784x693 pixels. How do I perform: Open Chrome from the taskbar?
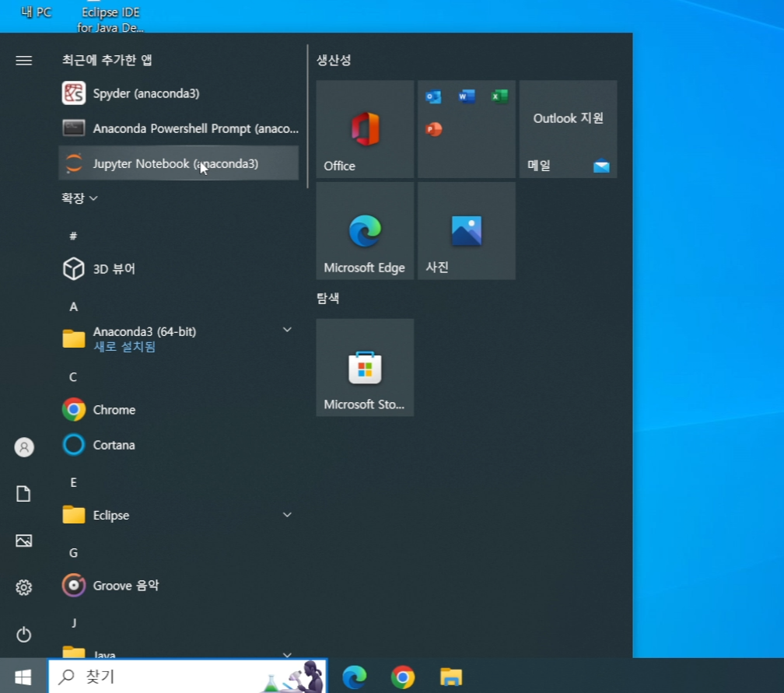403,677
